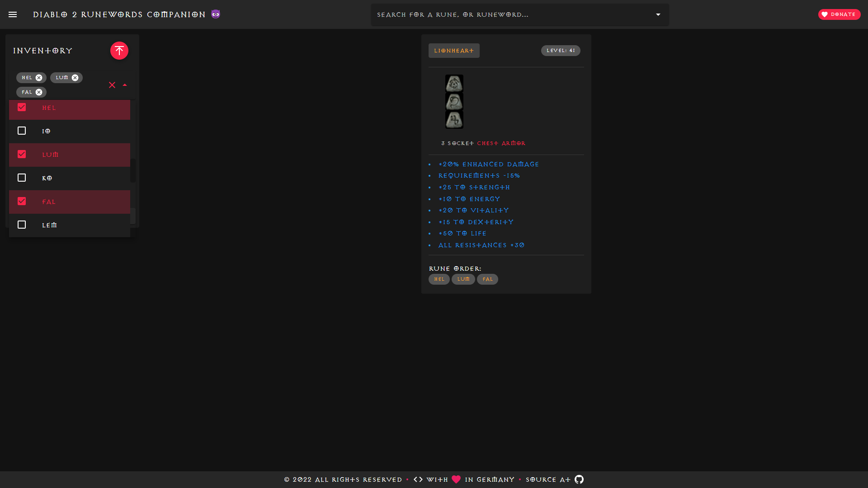868x488 pixels.
Task: Click the rune list scrollbar thumb
Action: tap(133, 170)
